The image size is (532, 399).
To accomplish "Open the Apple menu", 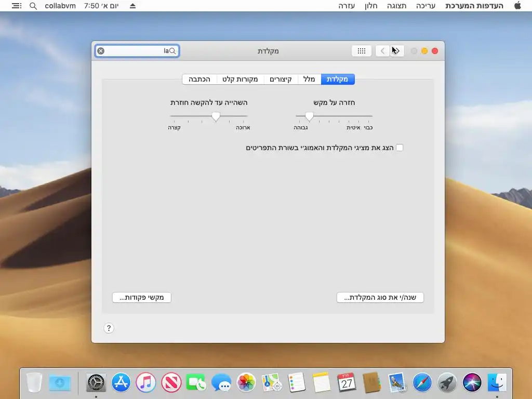I will click(x=517, y=5).
